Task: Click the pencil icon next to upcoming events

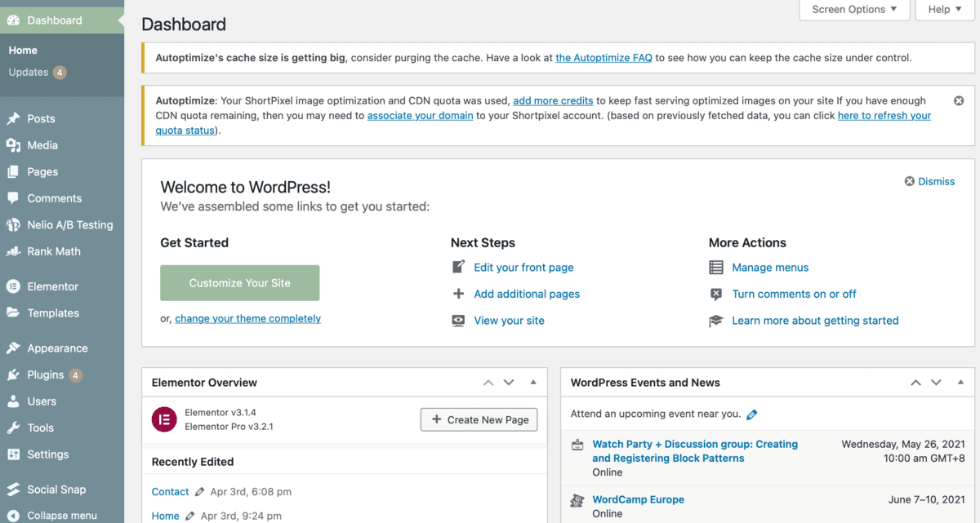Action: pos(751,414)
